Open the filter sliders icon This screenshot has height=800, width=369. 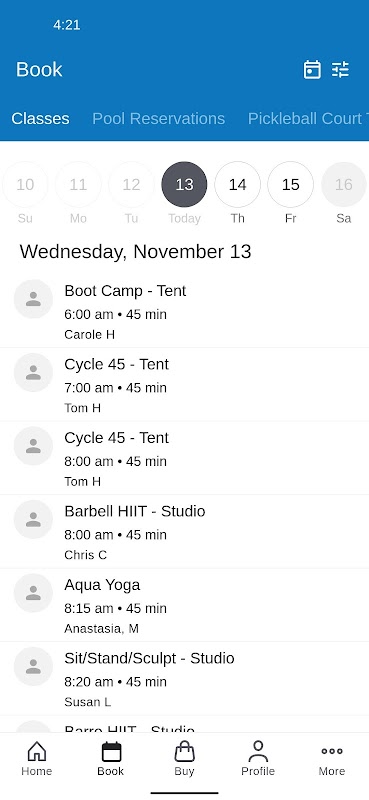pos(340,69)
